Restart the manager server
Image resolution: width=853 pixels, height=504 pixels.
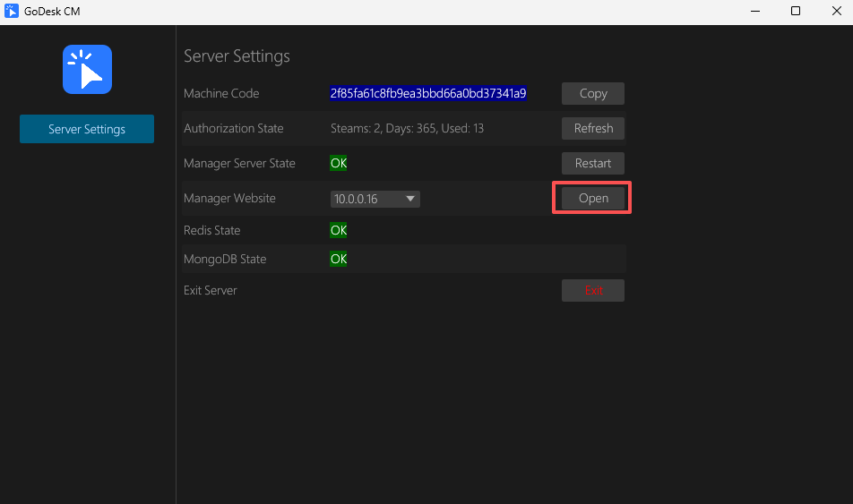(592, 163)
